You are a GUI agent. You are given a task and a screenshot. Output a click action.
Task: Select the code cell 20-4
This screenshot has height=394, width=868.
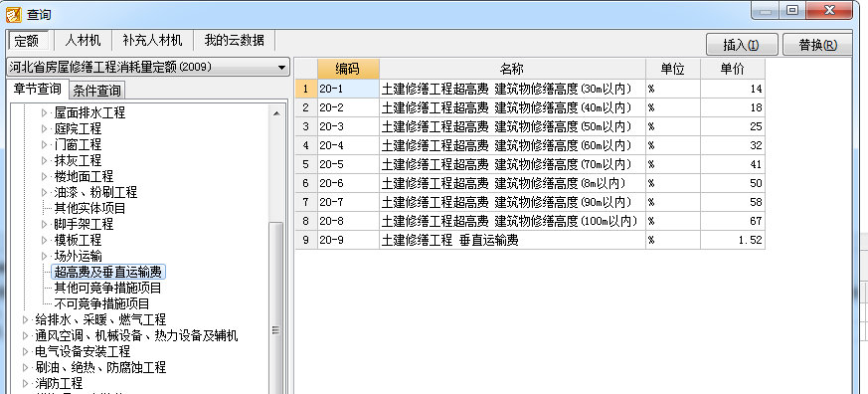click(x=348, y=145)
